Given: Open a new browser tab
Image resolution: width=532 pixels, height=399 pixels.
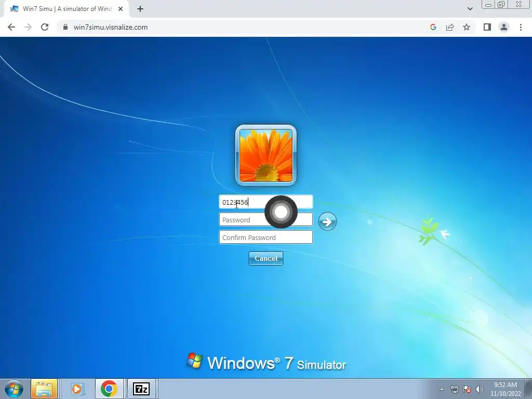Looking at the screenshot, I should pos(140,9).
